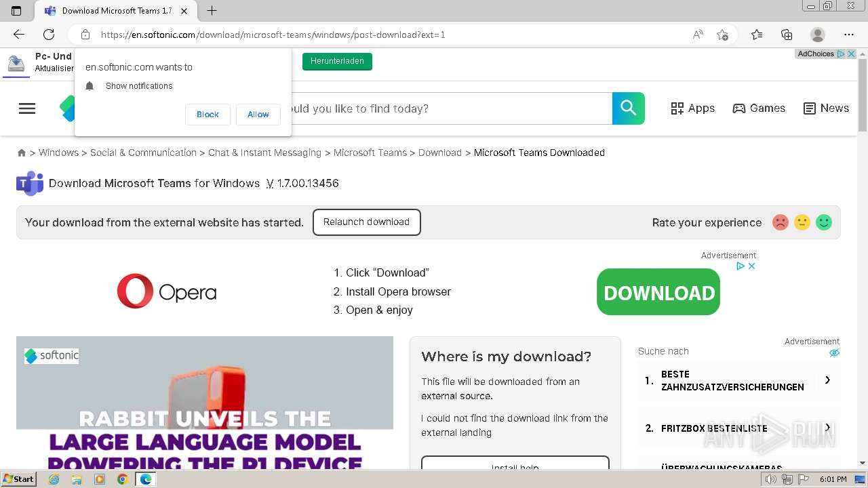Rate experience with the red sad face
Screen dimensions: 868x488
point(781,222)
